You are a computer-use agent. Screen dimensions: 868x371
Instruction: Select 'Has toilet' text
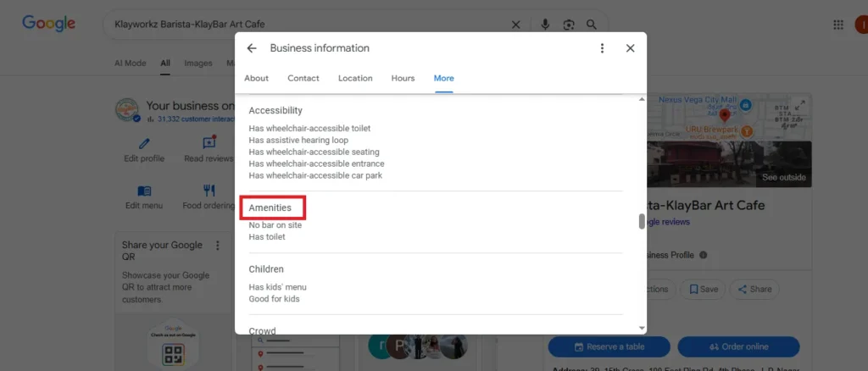click(x=267, y=236)
